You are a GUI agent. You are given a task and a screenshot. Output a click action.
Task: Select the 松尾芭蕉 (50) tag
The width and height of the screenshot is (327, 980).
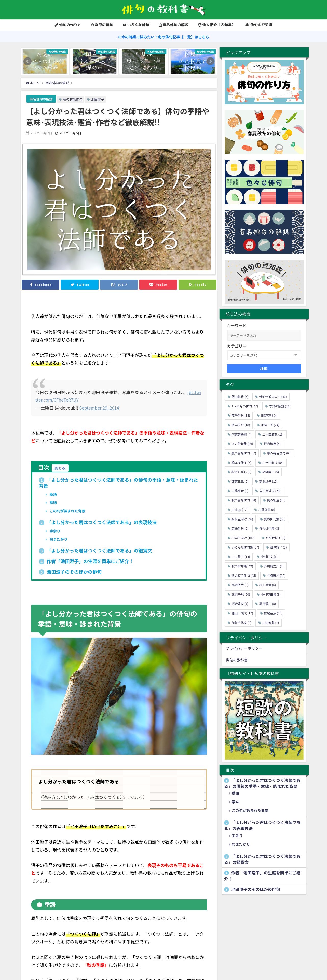point(271,613)
